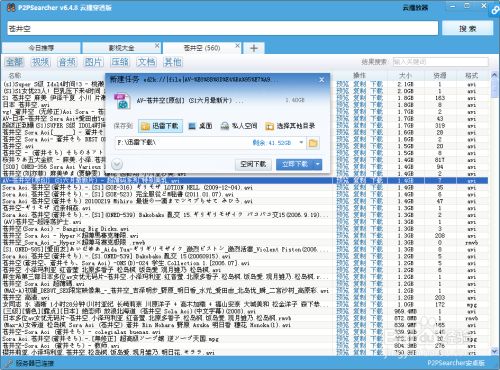Click 下载 for the 2.1GB first row
Image resolution: width=500 pixels, height=370 pixels.
click(x=377, y=84)
